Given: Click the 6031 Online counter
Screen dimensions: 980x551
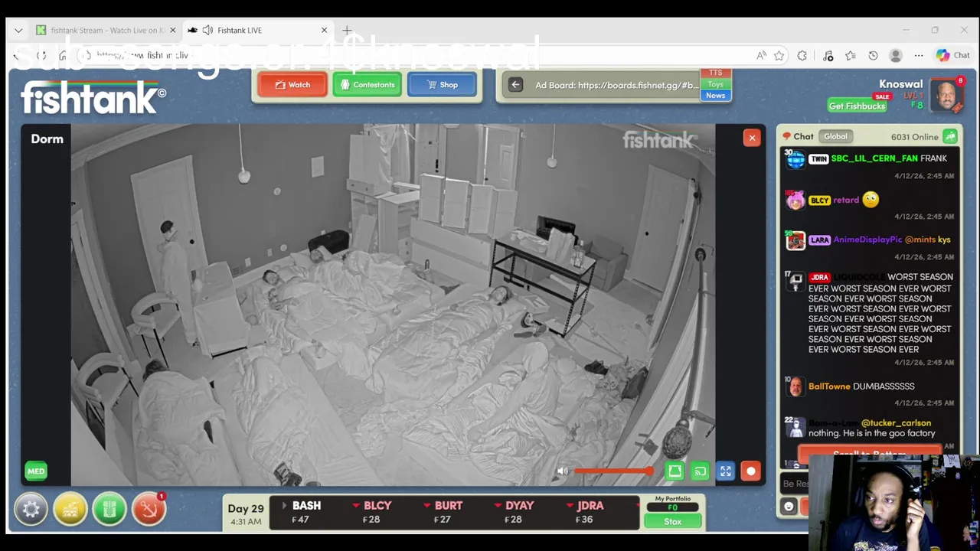Looking at the screenshot, I should 914,136.
